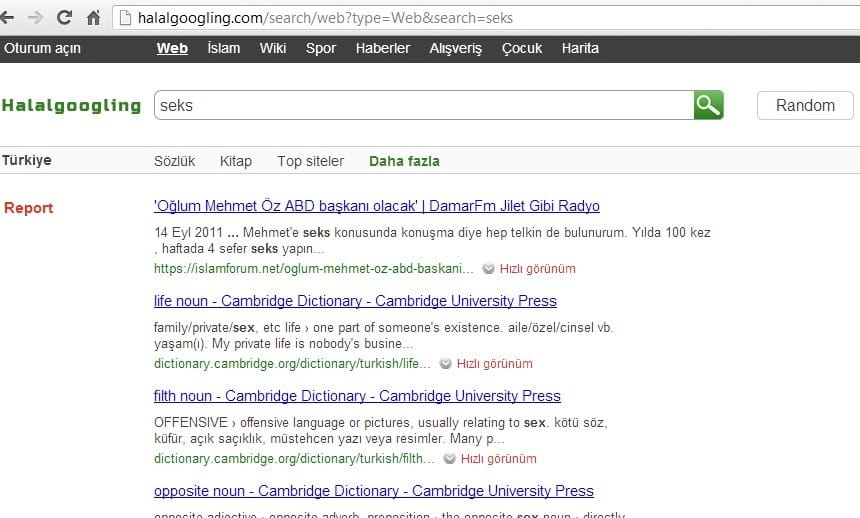Open the life noun Cambridge Dictionary result

(355, 301)
